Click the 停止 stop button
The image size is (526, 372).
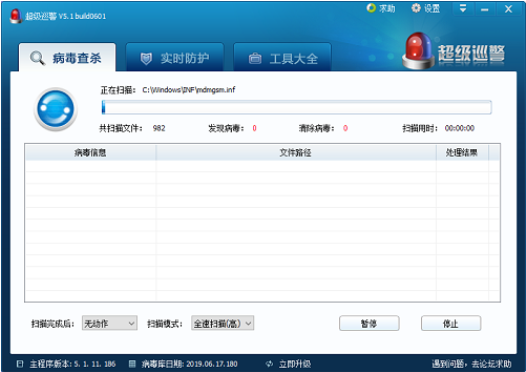(x=451, y=323)
